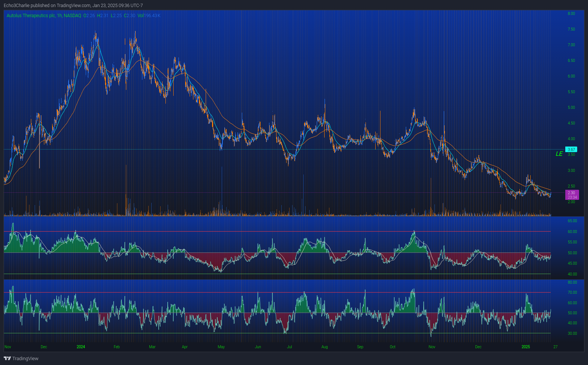The height and width of the screenshot is (365, 588).
Task: Click the '4.00' price axis label
Action: click(571, 139)
